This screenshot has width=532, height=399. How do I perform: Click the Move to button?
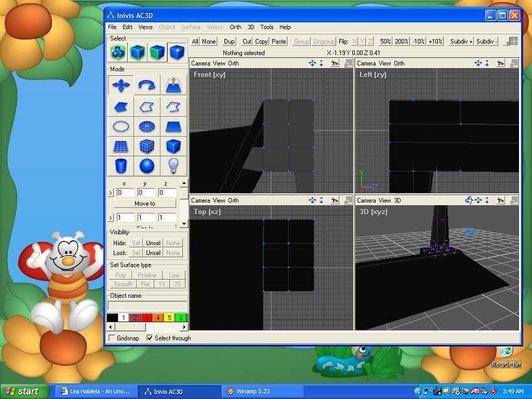coord(145,204)
